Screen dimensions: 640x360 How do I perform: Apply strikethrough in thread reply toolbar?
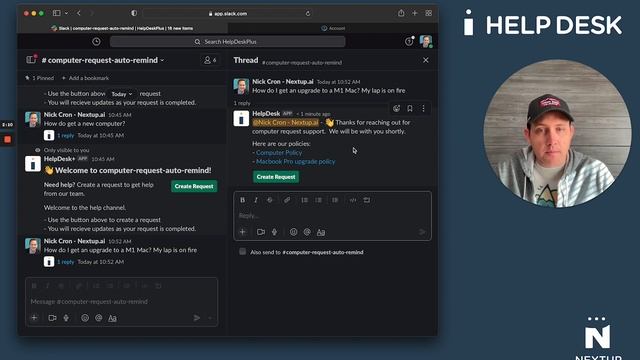270,200
